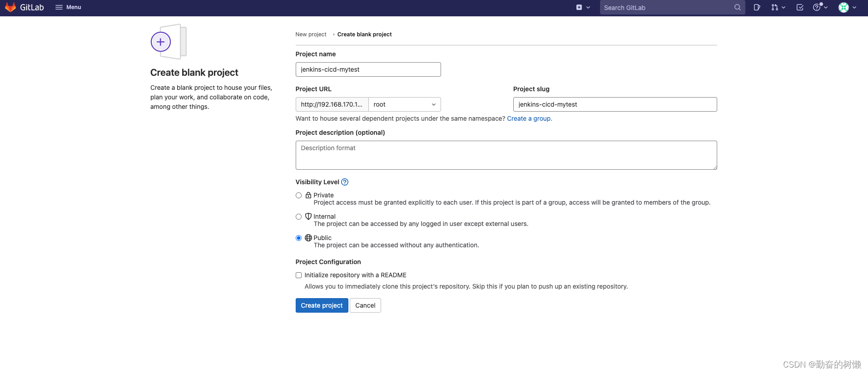The width and height of the screenshot is (868, 373).
Task: Click the Search GitLab field
Action: click(x=672, y=8)
